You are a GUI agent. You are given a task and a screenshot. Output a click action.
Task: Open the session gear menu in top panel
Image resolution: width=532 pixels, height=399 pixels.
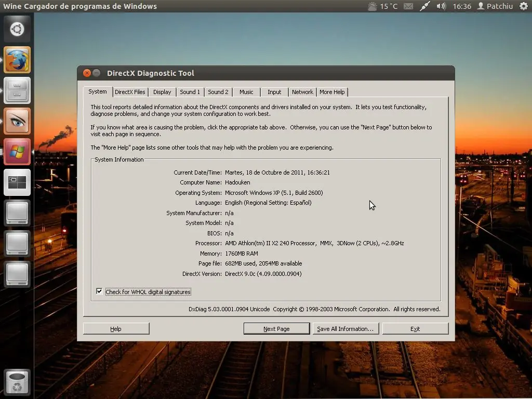pyautogui.click(x=524, y=6)
